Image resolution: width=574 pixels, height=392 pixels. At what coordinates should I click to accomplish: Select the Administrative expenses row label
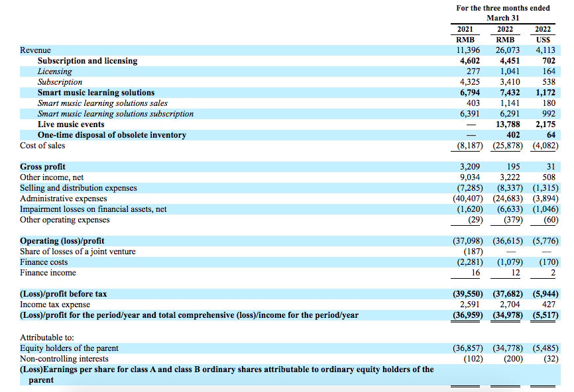63,199
